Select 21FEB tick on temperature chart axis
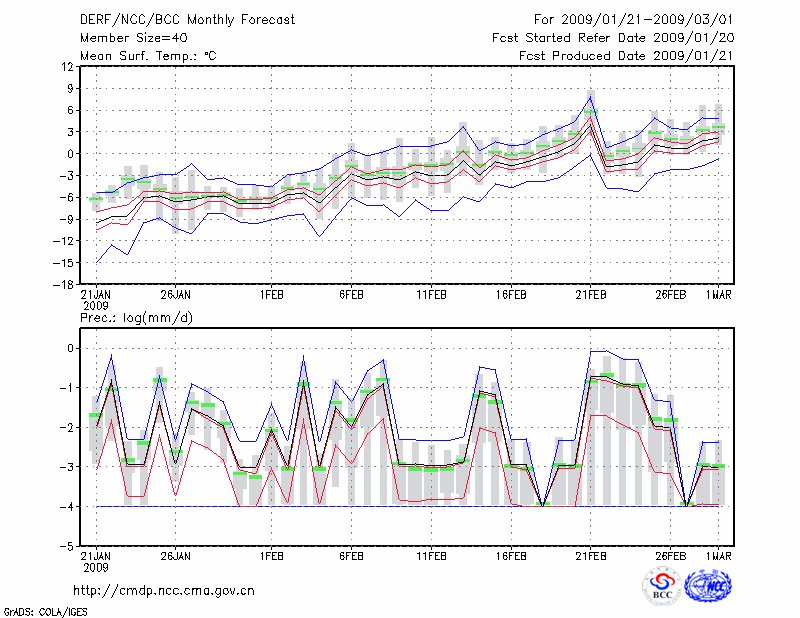 tap(591, 295)
